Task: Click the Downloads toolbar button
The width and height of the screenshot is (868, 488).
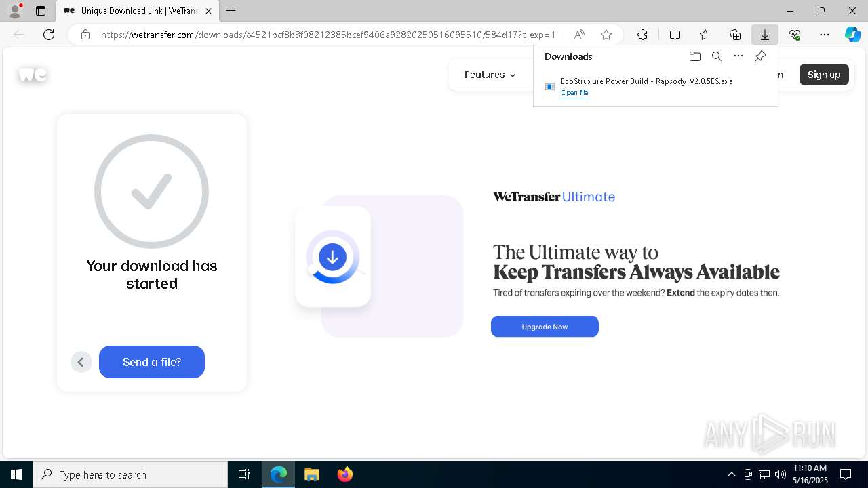Action: point(765,35)
